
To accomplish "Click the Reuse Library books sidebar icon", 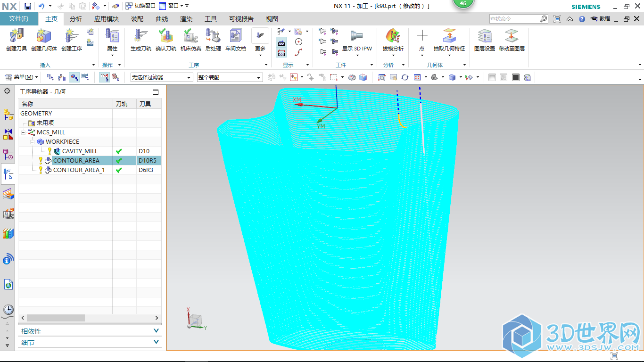I will [8, 233].
